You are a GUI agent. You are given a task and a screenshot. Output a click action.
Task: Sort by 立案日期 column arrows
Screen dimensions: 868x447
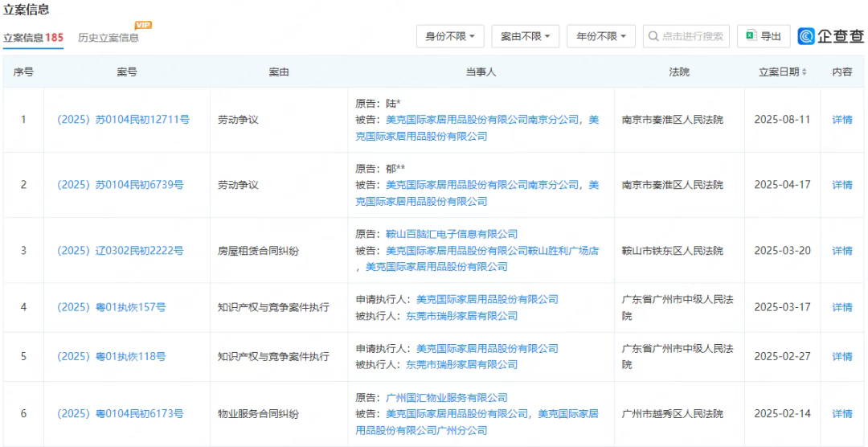pyautogui.click(x=805, y=72)
